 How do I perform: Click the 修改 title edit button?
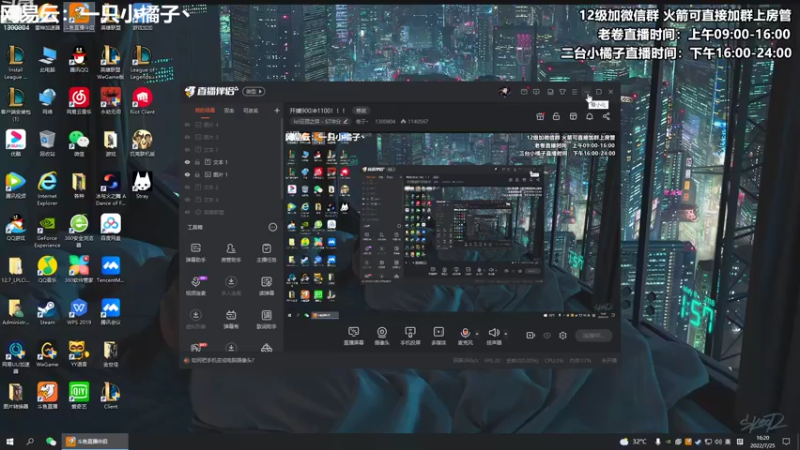361,110
